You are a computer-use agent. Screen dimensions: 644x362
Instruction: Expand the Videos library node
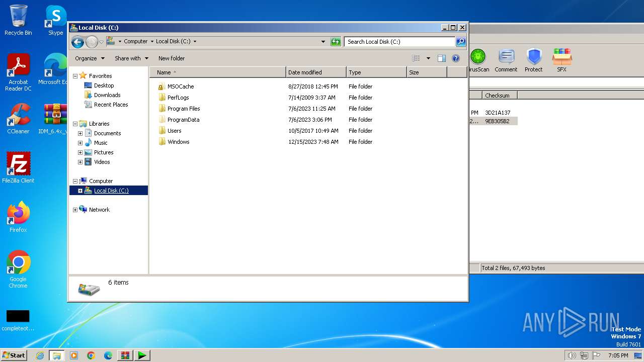[x=80, y=162]
